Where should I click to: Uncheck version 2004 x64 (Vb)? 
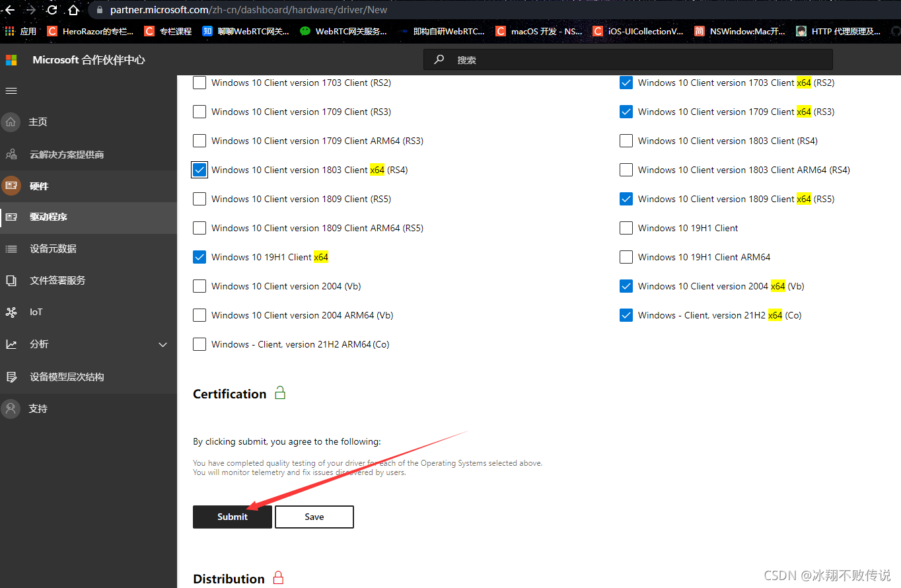[x=626, y=286]
